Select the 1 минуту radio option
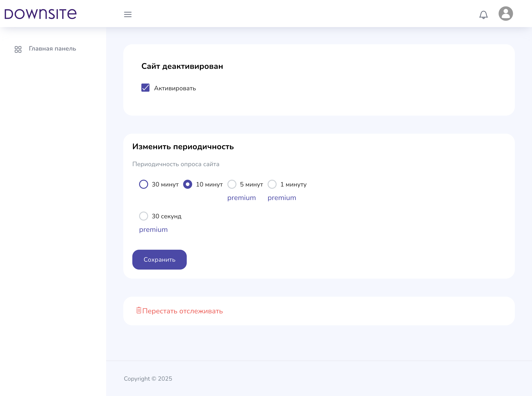532x396 pixels. click(x=272, y=184)
